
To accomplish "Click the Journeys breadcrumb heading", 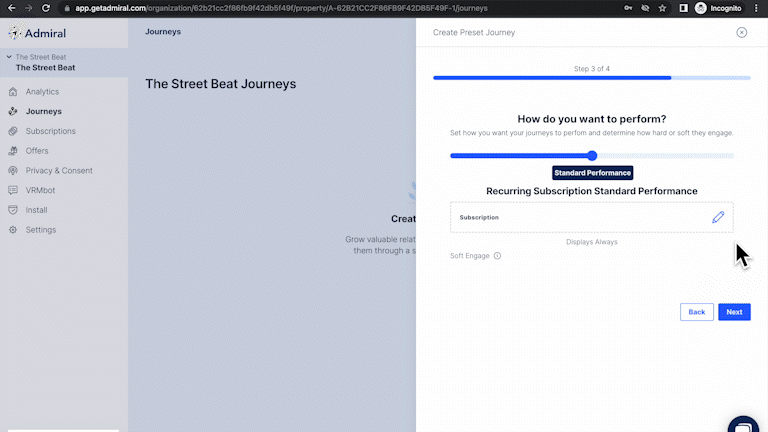I will 163,31.
